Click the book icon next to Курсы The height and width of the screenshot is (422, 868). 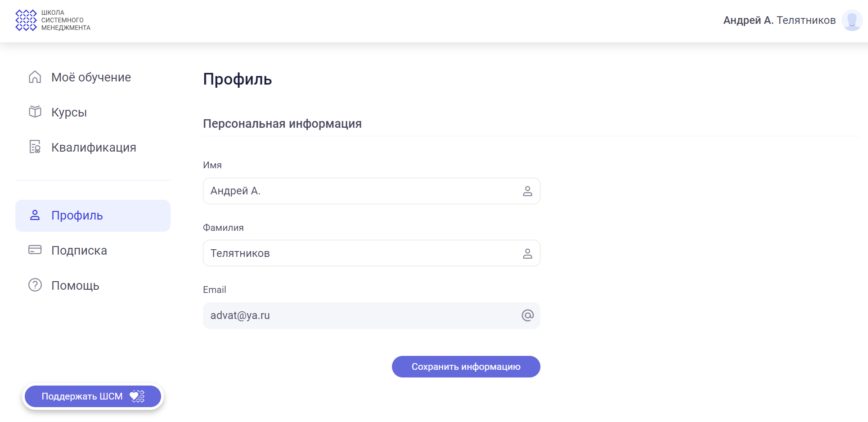point(35,112)
